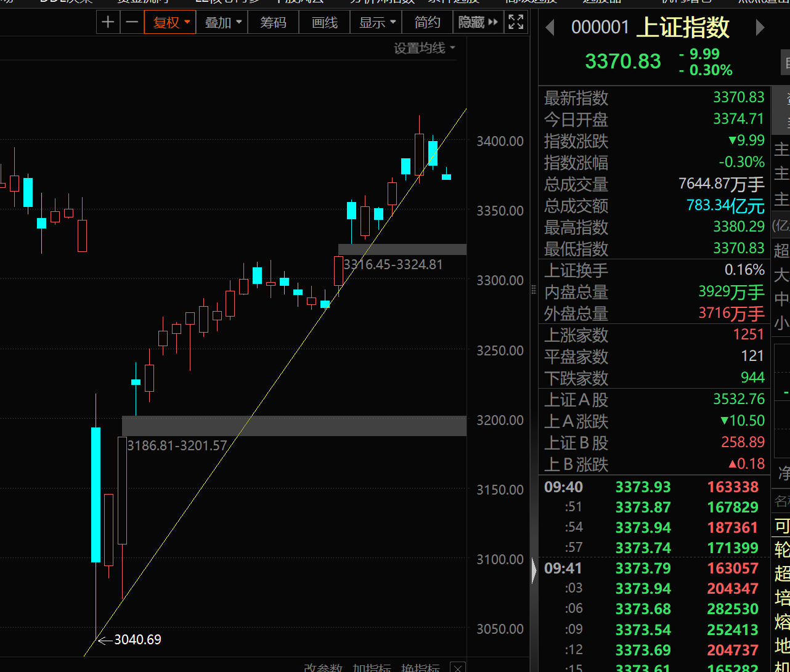Click the index code 000001
Image resolution: width=790 pixels, height=672 pixels.
[600, 28]
